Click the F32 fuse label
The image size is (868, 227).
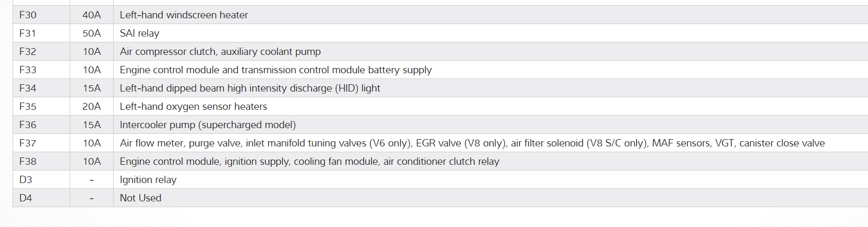coord(28,52)
